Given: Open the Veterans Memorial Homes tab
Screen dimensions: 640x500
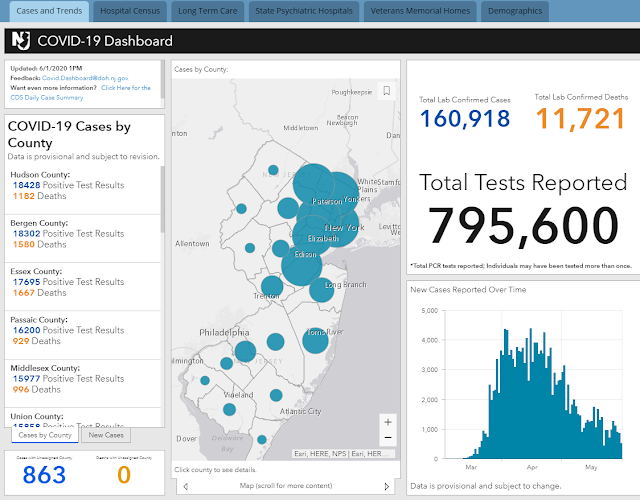Looking at the screenshot, I should click(420, 11).
